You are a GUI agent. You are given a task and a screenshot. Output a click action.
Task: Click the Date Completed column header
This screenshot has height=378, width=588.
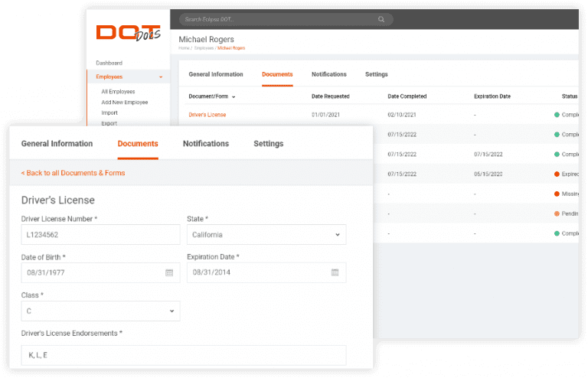click(x=407, y=96)
